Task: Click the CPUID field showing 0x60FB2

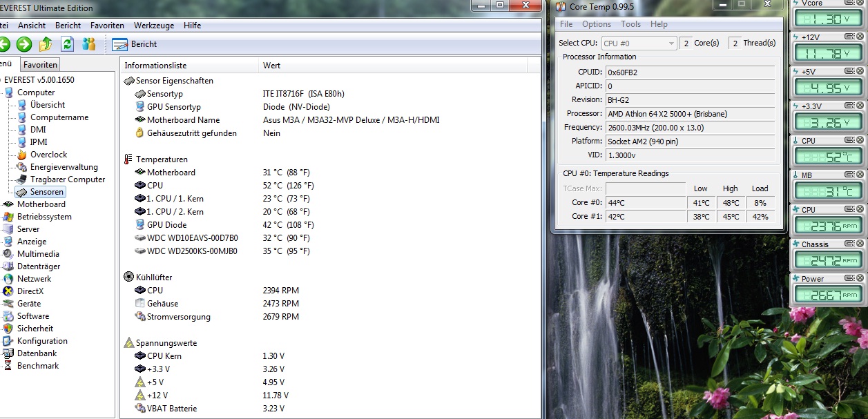Action: 690,72
